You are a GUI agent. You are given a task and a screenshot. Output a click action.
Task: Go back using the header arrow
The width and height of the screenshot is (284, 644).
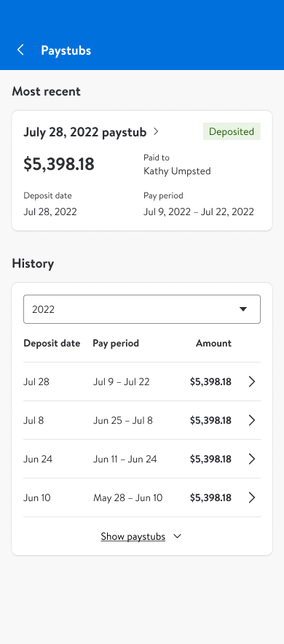pos(20,50)
